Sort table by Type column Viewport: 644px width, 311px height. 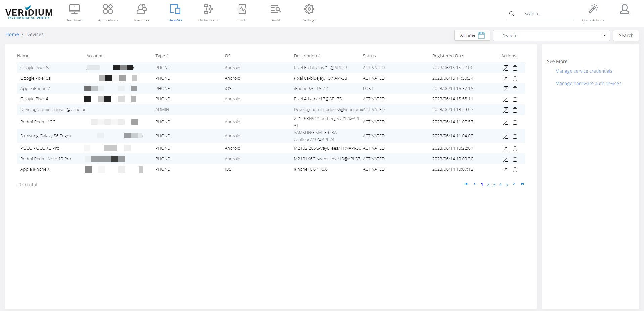pyautogui.click(x=162, y=56)
